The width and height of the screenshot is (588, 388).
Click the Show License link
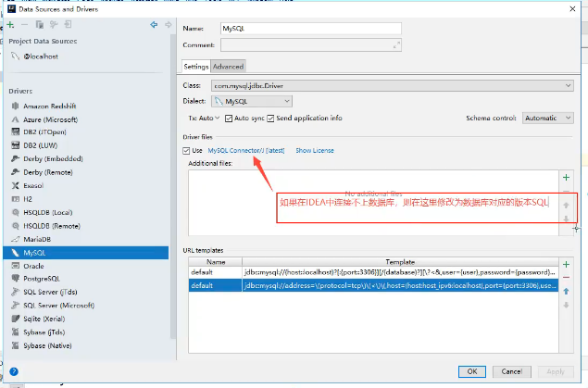coord(315,150)
